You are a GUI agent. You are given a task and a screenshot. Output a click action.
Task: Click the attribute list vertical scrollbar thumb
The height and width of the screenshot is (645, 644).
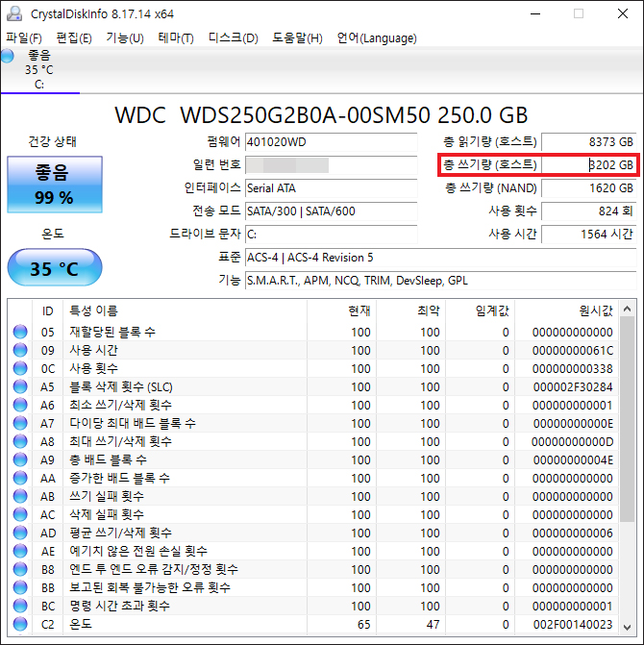click(x=627, y=419)
